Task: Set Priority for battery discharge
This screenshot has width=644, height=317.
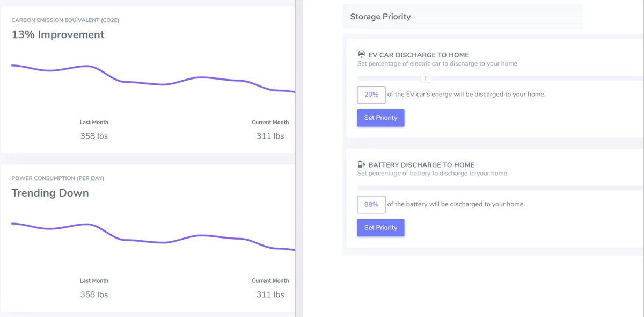Action: (x=380, y=228)
